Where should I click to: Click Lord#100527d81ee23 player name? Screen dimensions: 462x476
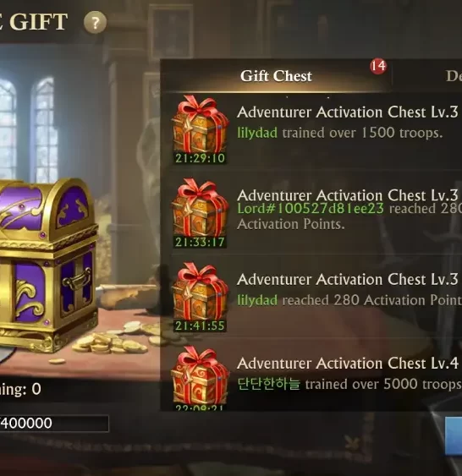(x=311, y=209)
